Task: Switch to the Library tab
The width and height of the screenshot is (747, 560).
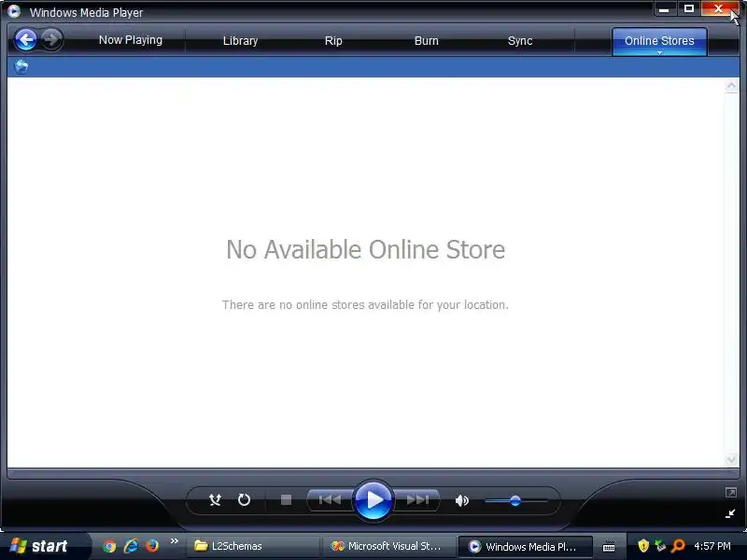Action: click(x=240, y=41)
